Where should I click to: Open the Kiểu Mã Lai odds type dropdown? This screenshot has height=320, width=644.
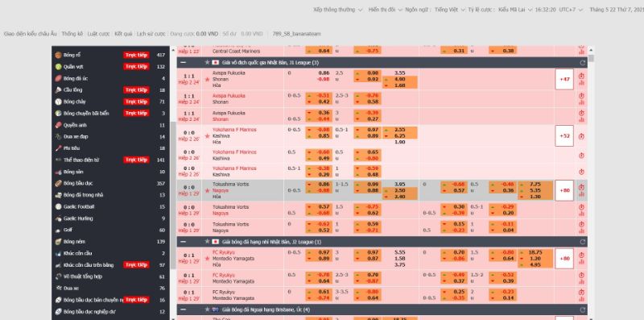click(x=515, y=10)
